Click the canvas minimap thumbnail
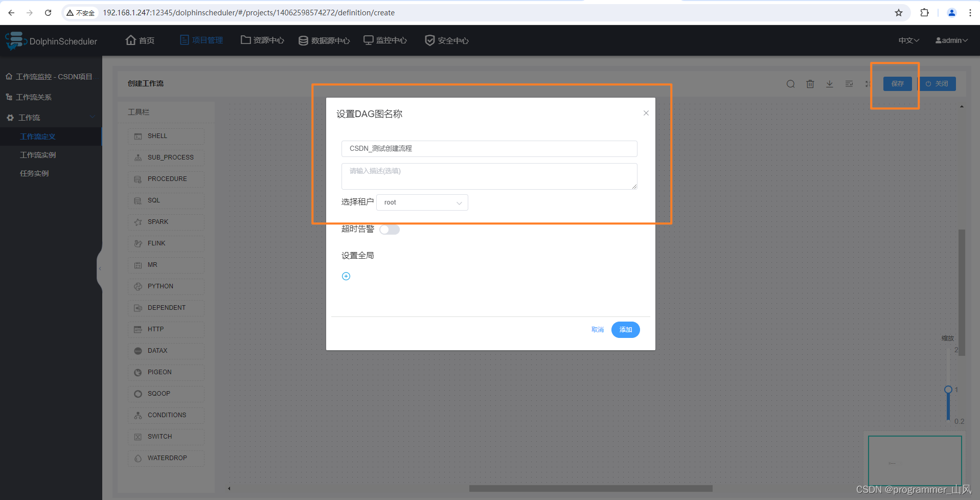Image resolution: width=980 pixels, height=500 pixels. point(915,461)
